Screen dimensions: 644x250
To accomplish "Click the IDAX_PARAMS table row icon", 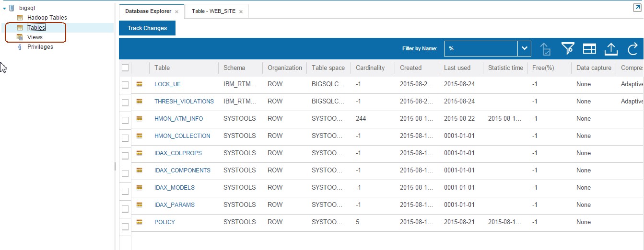I will coord(140,205).
